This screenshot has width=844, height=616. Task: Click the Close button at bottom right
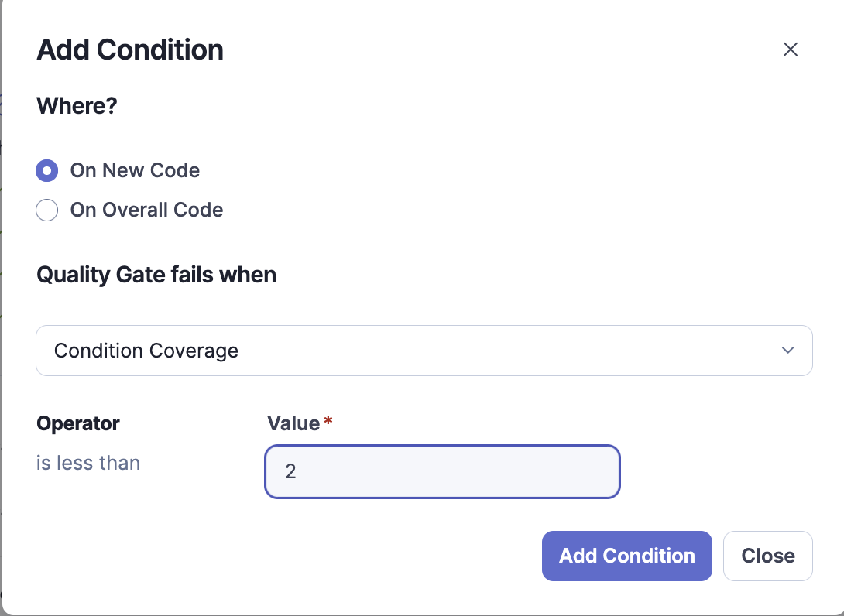[767, 556]
